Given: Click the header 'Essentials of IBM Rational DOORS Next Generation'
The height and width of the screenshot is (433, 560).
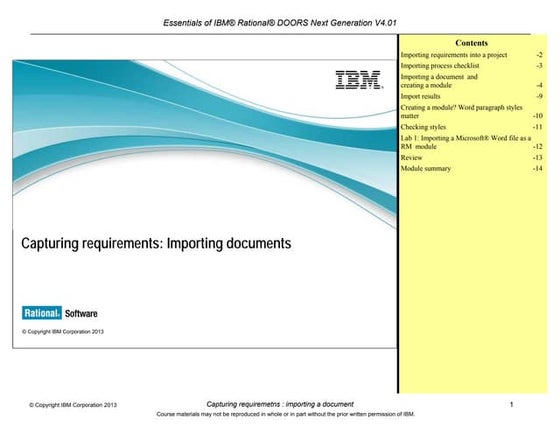Looking at the screenshot, I should click(280, 23).
